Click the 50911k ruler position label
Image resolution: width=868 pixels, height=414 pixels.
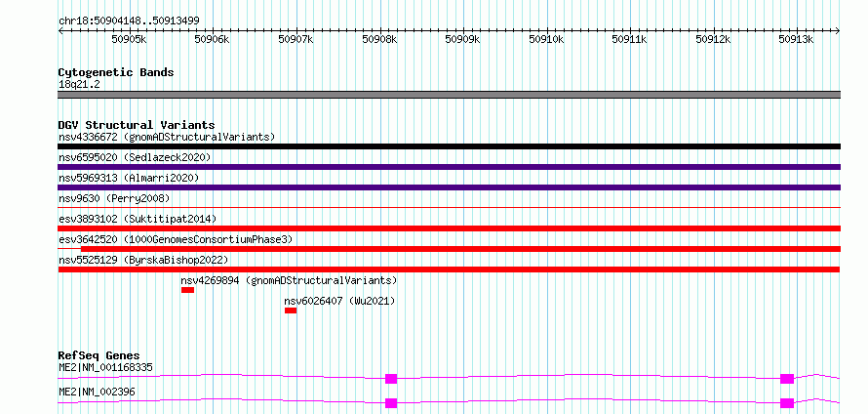630,39
